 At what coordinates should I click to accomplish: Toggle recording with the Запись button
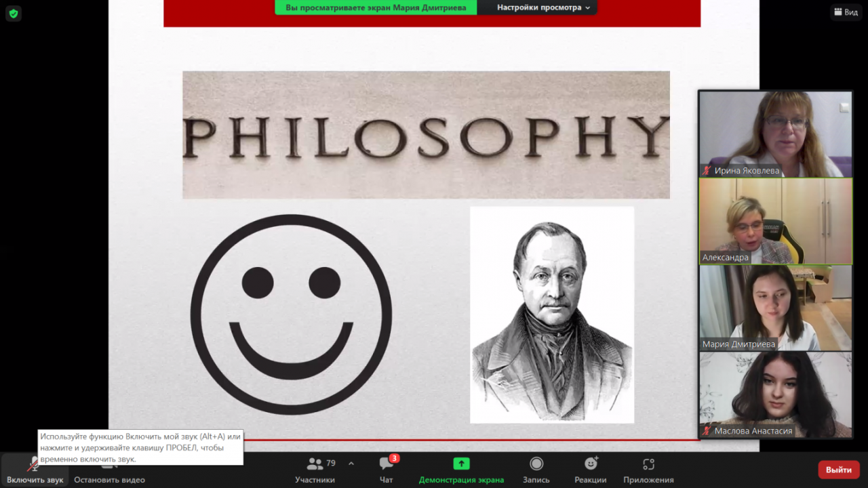pyautogui.click(x=536, y=469)
